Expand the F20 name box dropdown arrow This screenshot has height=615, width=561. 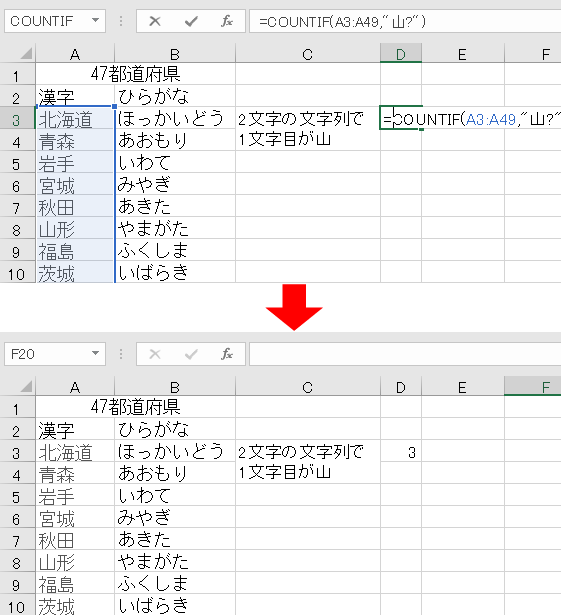95,353
